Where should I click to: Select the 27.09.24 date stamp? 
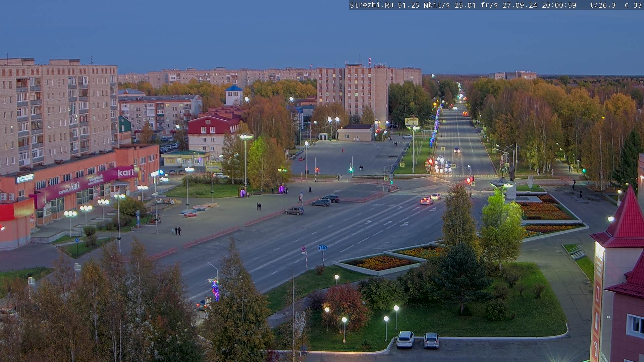(520, 5)
